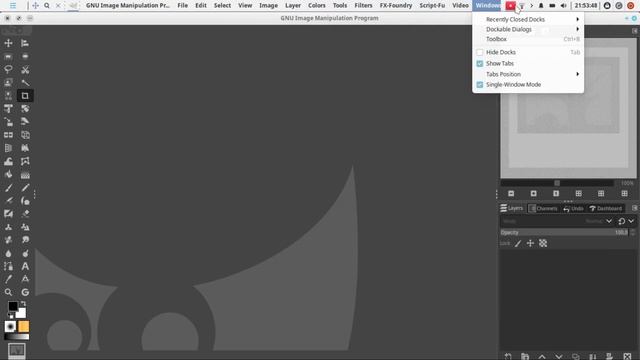Viewport: 640px width, 360px height.
Task: Open the Script-Fu menu
Action: click(432, 5)
